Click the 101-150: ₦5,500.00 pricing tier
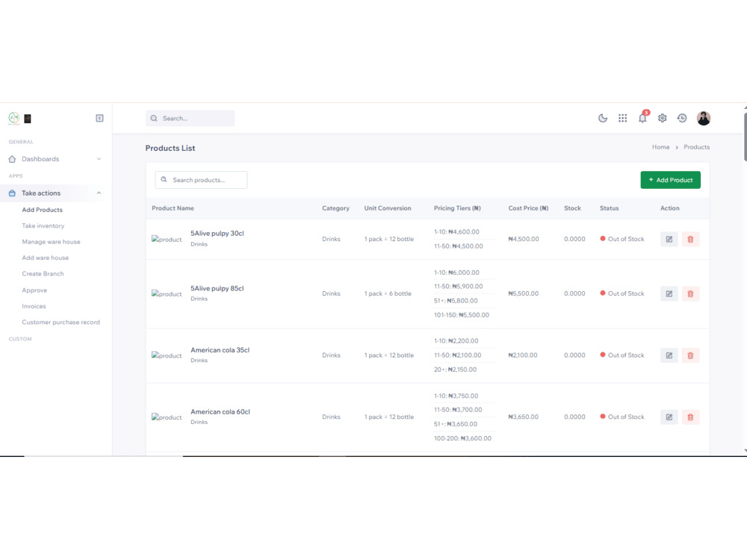Screen dimensions: 747x560 461,315
